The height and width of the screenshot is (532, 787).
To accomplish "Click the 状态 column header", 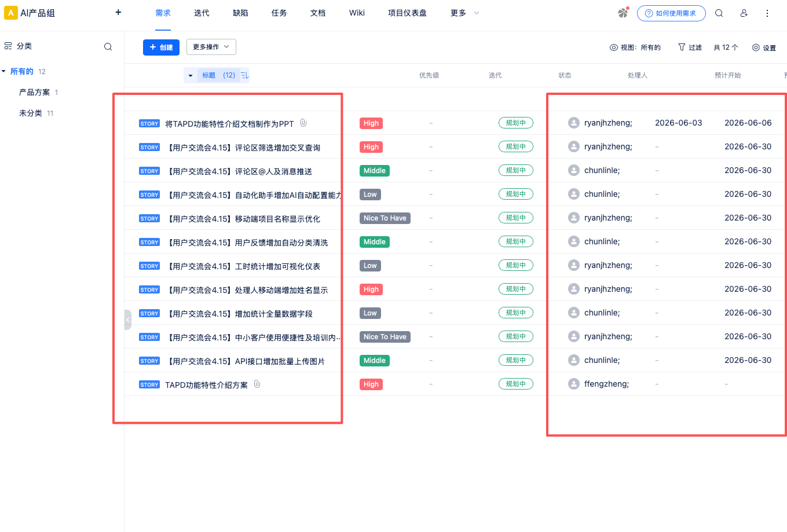I will (565, 75).
